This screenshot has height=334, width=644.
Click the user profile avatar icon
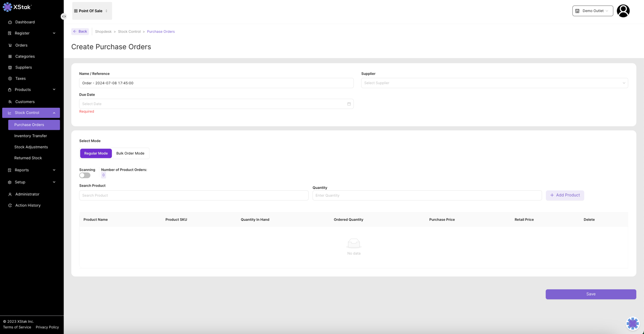point(623,11)
